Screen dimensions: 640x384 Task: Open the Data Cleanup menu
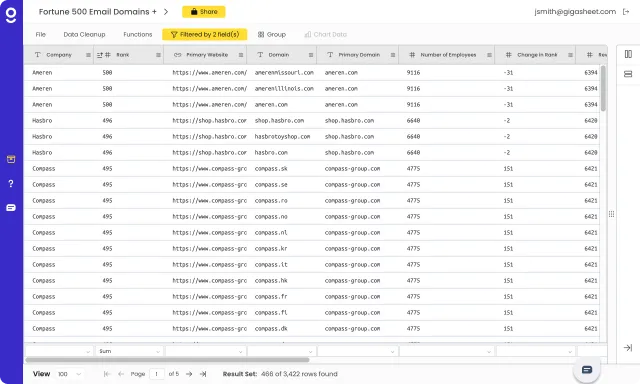tap(84, 34)
